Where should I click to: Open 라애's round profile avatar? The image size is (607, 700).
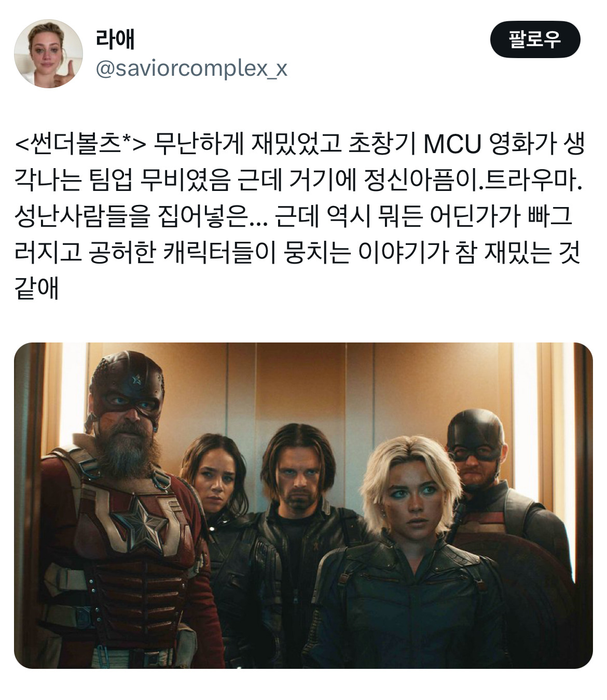tap(48, 54)
